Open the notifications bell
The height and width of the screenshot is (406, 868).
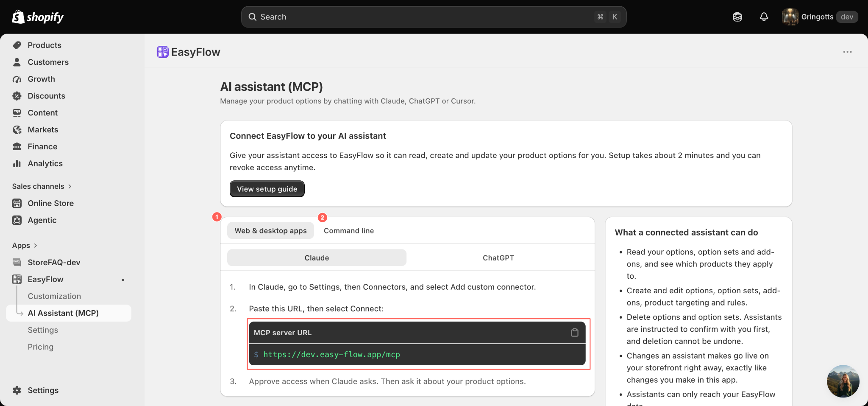tap(764, 17)
